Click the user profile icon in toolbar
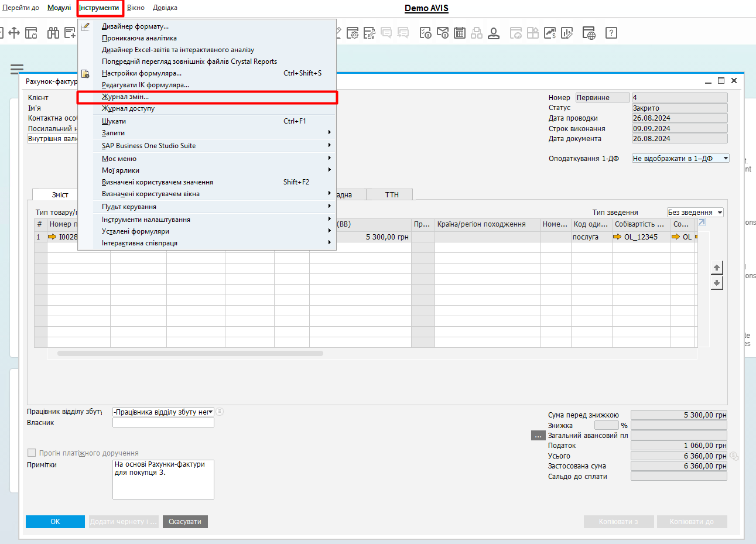The height and width of the screenshot is (544, 756). tap(494, 33)
